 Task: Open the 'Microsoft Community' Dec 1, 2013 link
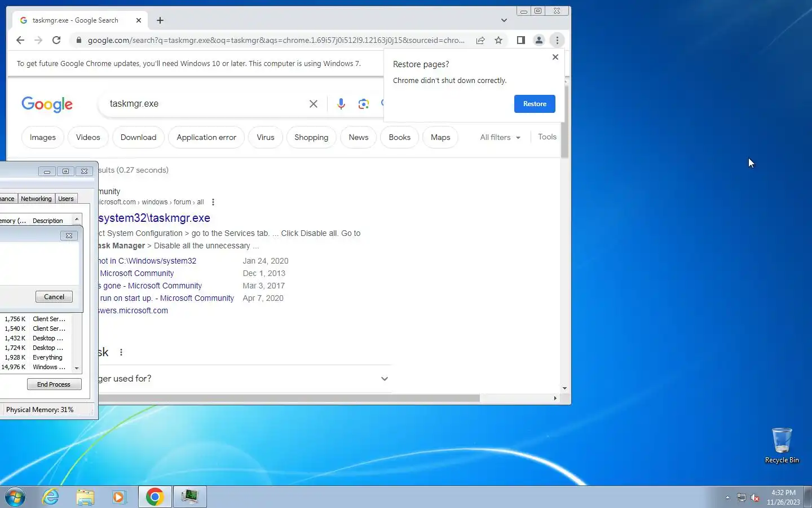click(x=136, y=273)
